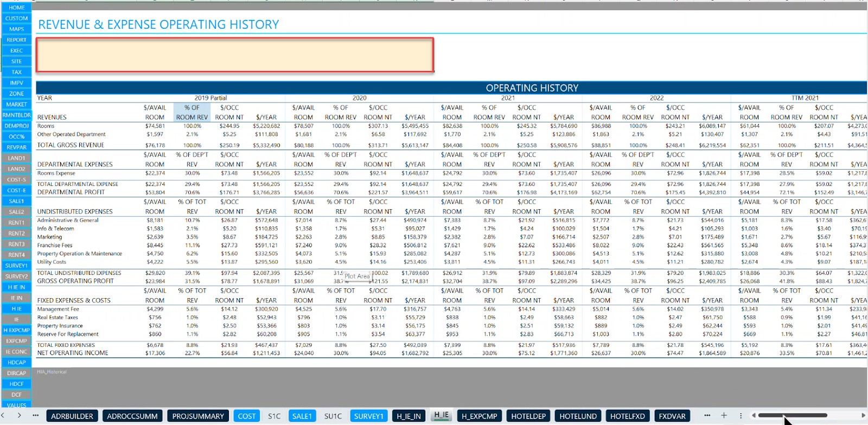Image resolution: width=868 pixels, height=425 pixels.
Task: Open the DEMPROJ sidebar button
Action: [x=16, y=126]
